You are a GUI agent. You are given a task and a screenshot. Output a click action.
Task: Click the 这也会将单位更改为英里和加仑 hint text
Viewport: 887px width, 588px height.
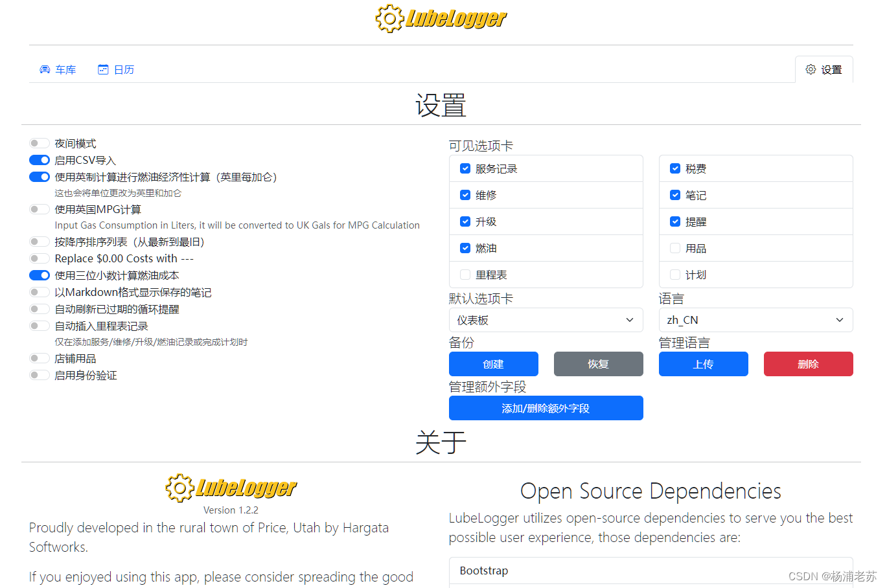point(118,193)
